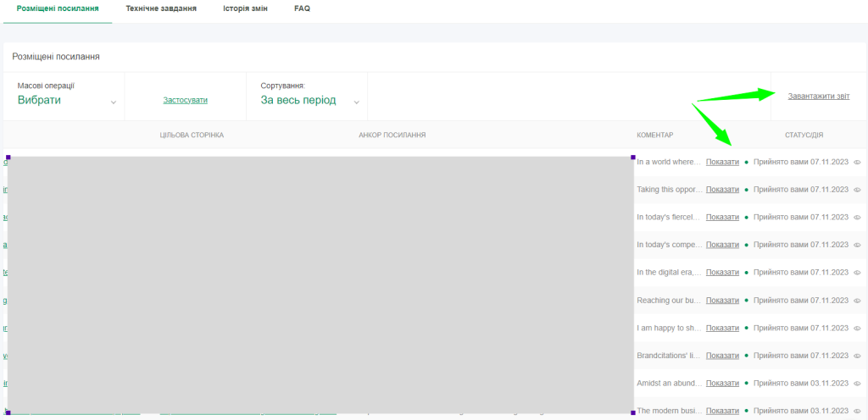Click eye icon in 'In today's fiercel' row
The image size is (868, 420).
coord(857,217)
